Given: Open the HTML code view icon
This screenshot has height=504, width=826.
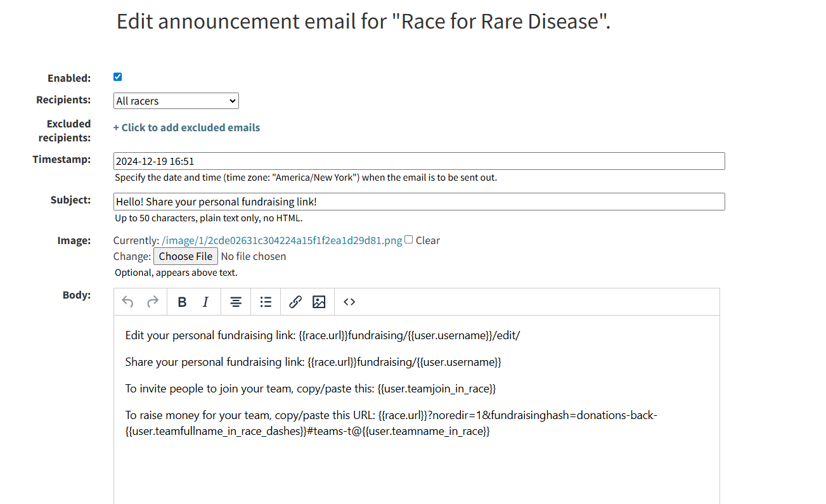Looking at the screenshot, I should pyautogui.click(x=349, y=302).
